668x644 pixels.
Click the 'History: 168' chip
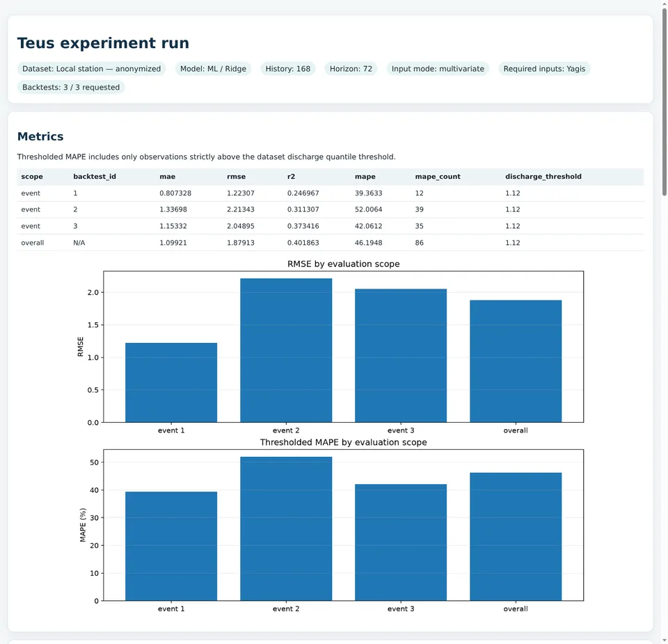(288, 69)
